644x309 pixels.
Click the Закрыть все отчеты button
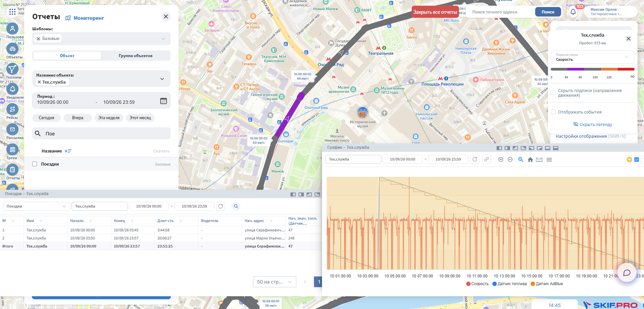click(x=435, y=12)
